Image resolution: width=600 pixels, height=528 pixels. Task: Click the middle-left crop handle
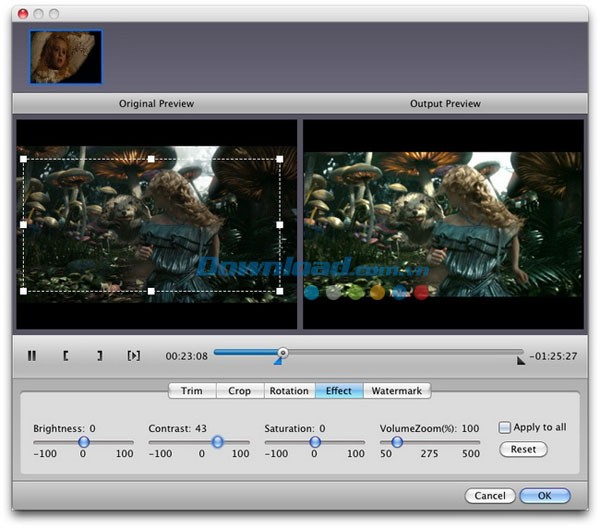23,225
